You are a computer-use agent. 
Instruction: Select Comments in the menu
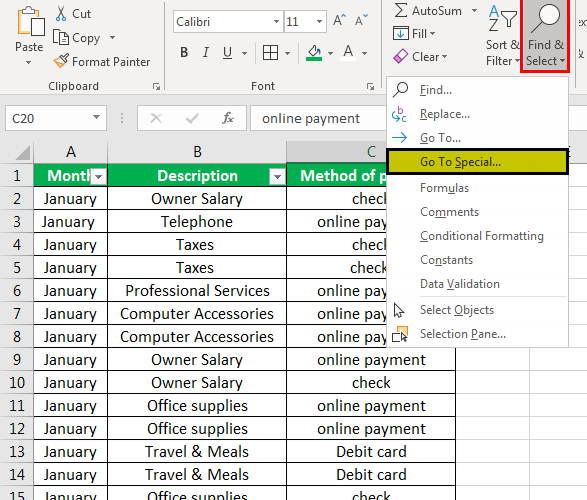477,212
